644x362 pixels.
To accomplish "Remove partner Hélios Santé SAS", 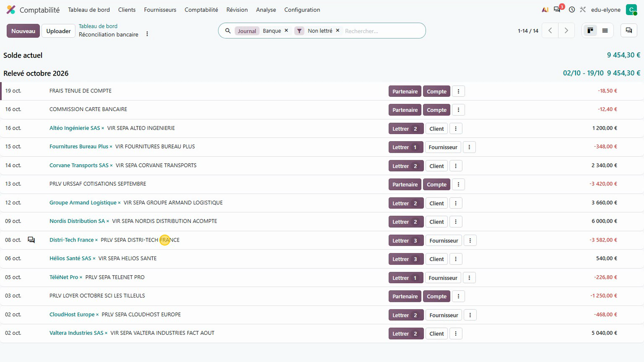I will 94,259.
